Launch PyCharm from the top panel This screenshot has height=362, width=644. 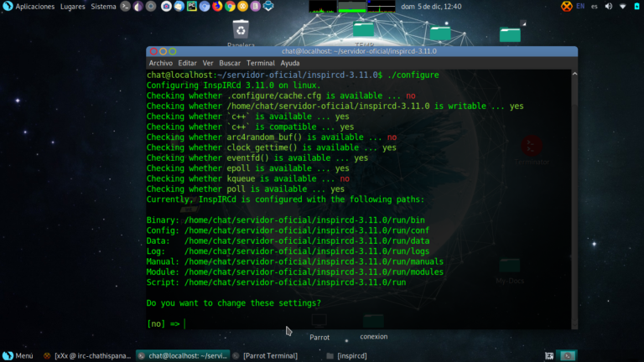click(191, 7)
